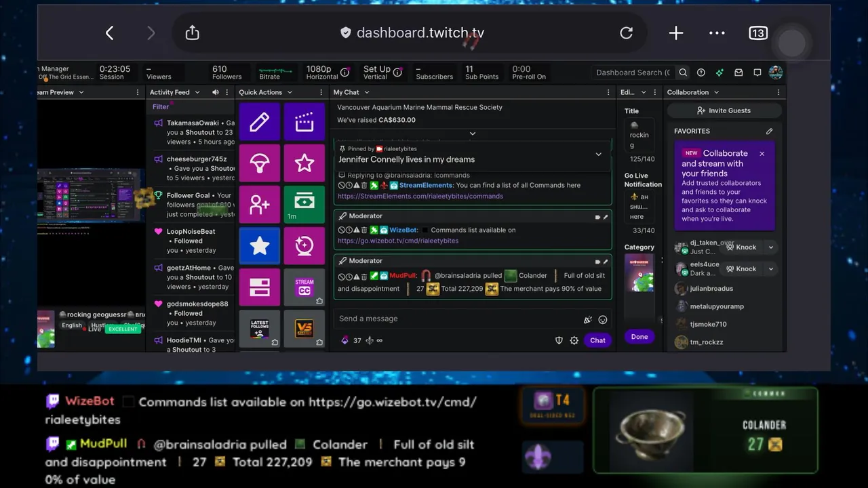This screenshot has width=868, height=488.
Task: Click info icon next to Set Up Vertical
Action: pos(398,73)
